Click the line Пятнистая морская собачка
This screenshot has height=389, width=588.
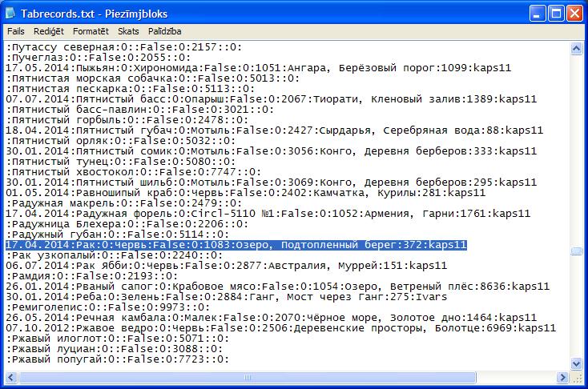point(153,78)
